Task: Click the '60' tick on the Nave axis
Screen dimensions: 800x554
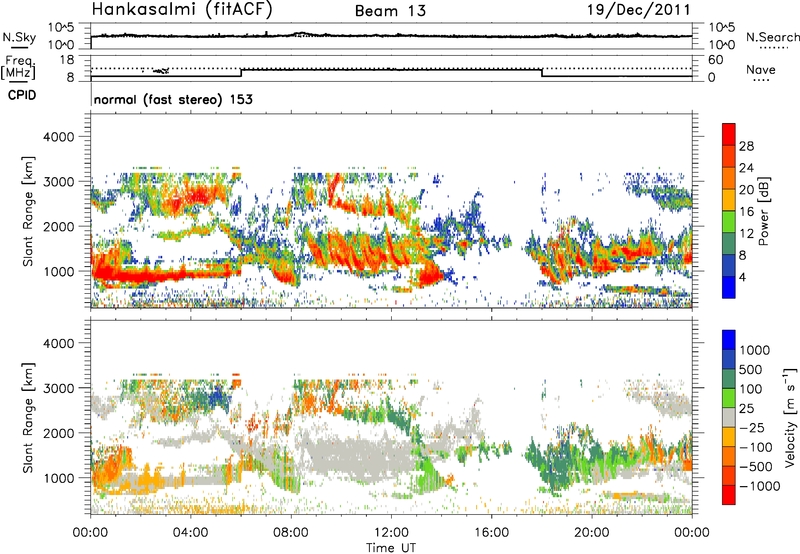Action: click(x=715, y=60)
